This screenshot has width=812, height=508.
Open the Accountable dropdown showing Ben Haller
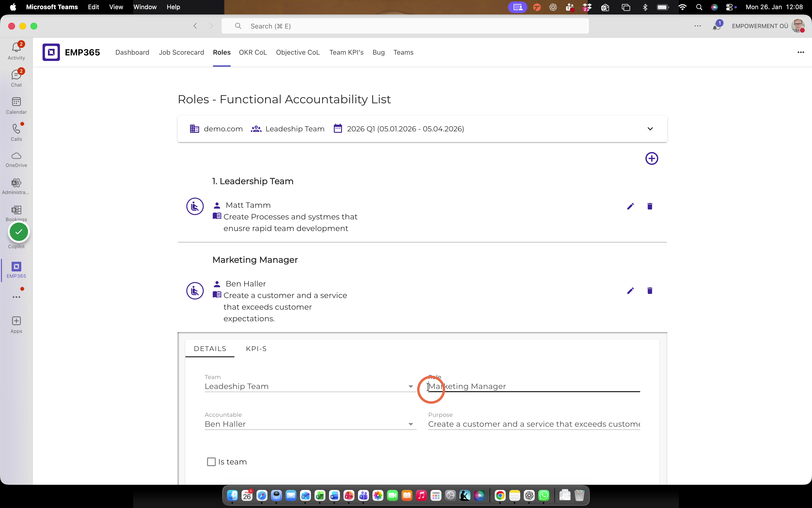point(310,424)
